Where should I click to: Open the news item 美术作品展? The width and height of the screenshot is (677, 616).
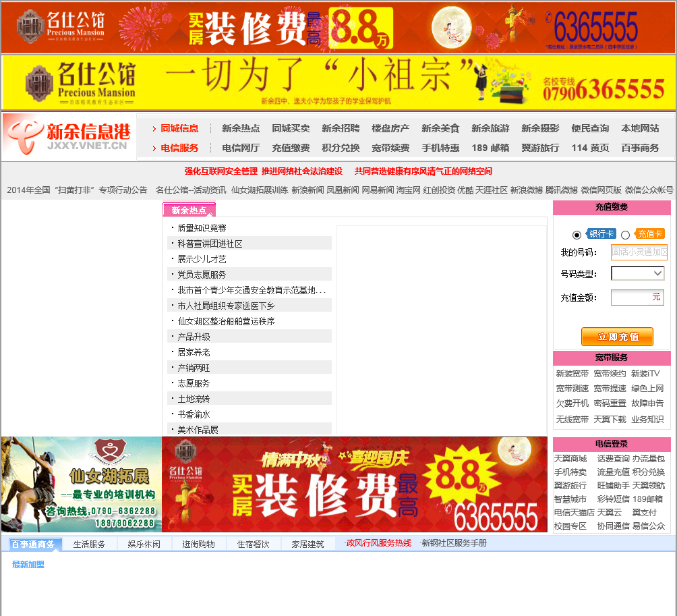[x=198, y=430]
